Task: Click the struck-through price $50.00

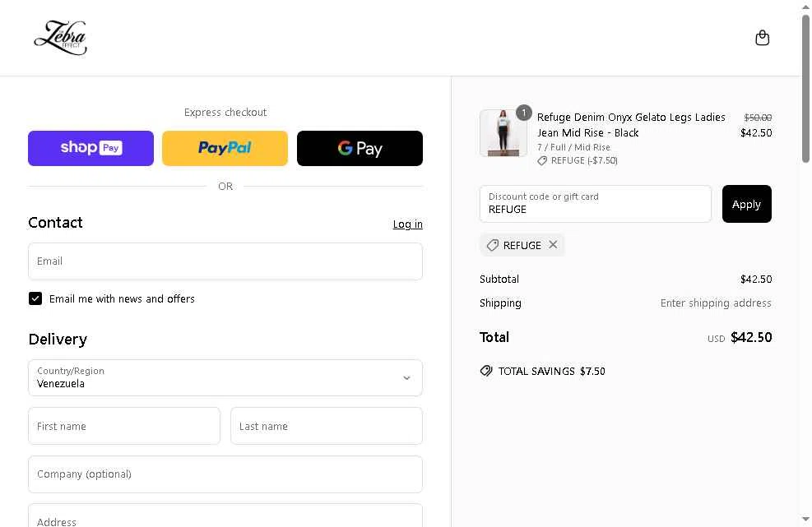Action: click(758, 118)
